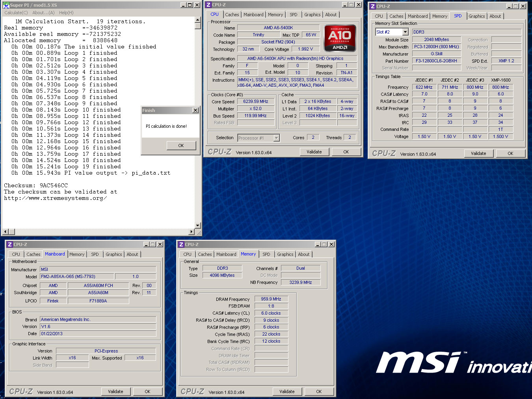This screenshot has height=399, width=532.
Task: Click Super PI horizontal scroll right arrow
Action: [x=192, y=232]
